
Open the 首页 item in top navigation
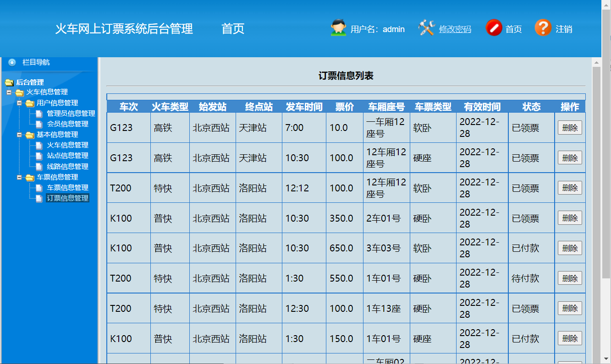(x=234, y=28)
